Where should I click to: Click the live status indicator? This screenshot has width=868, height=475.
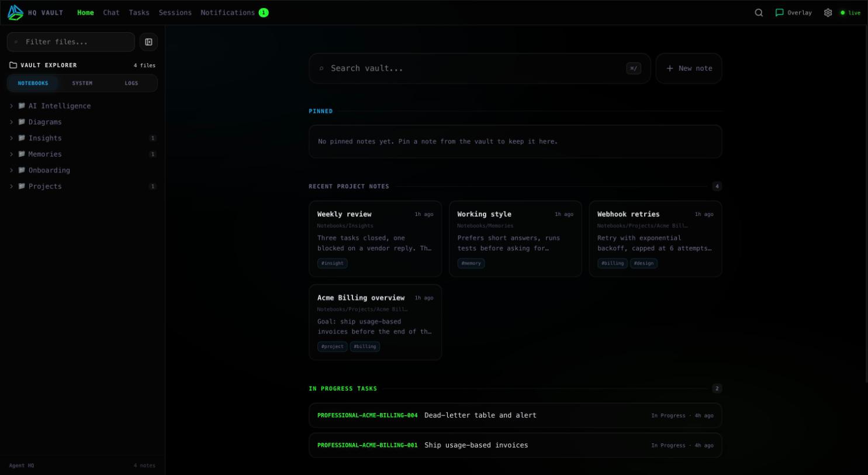[x=850, y=12]
